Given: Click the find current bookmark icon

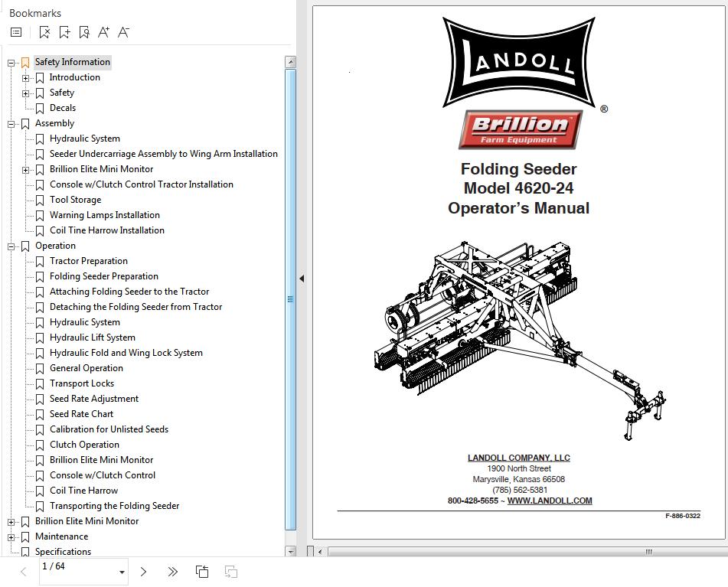Looking at the screenshot, I should pyautogui.click(x=84, y=32).
